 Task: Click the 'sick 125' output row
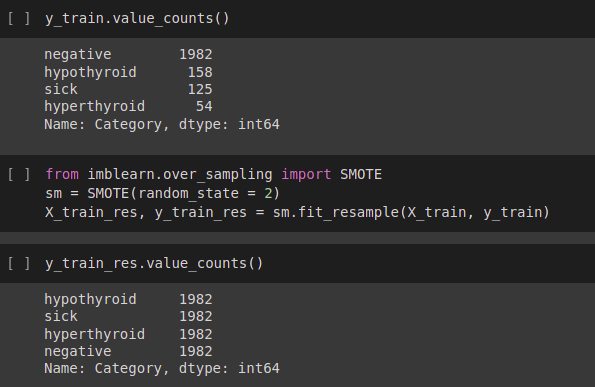click(128, 89)
